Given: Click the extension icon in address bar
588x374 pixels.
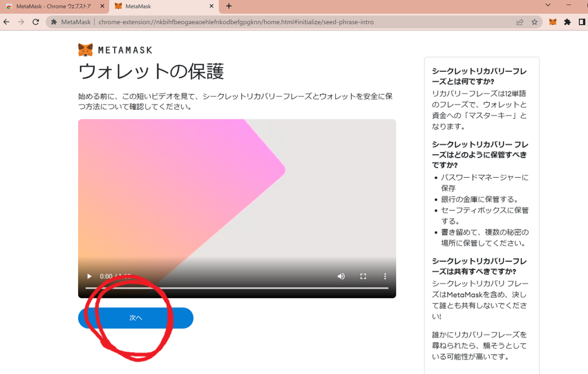Looking at the screenshot, I should 54,22.
